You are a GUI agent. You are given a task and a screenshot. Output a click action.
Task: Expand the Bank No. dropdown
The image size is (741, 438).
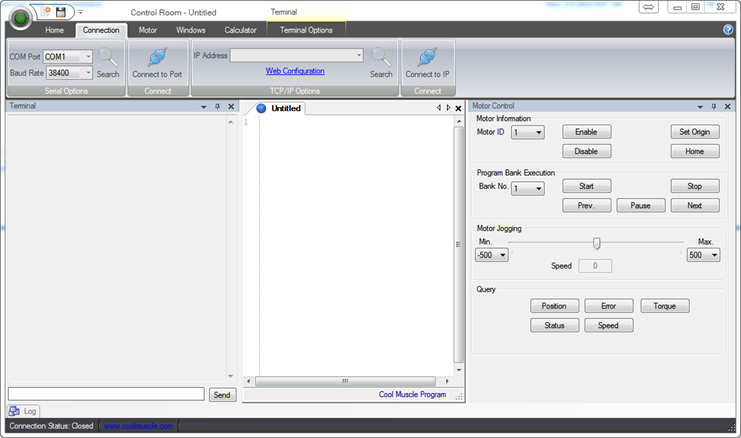click(x=539, y=188)
